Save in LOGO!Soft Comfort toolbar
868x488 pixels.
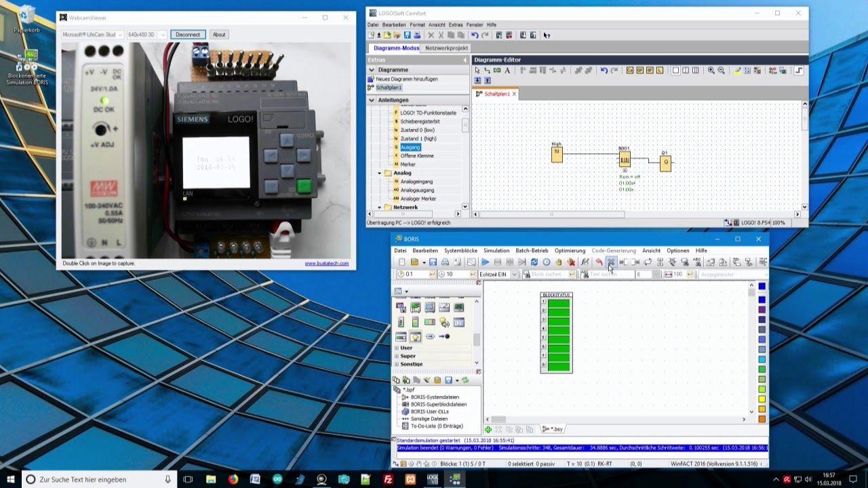[408, 35]
